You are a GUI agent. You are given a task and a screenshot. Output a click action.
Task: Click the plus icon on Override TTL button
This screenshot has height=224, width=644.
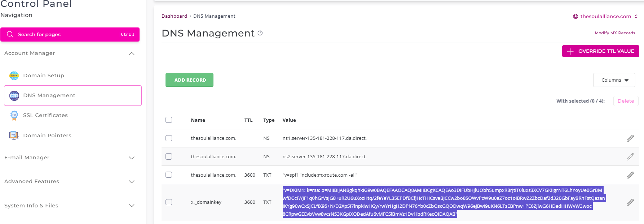pyautogui.click(x=570, y=51)
